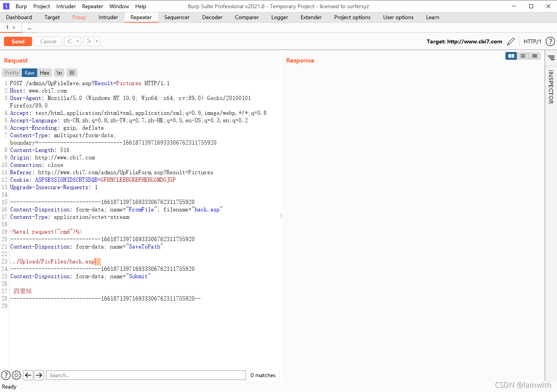This screenshot has width=557, height=392.
Task: Switch to the Logger tab
Action: pos(279,17)
